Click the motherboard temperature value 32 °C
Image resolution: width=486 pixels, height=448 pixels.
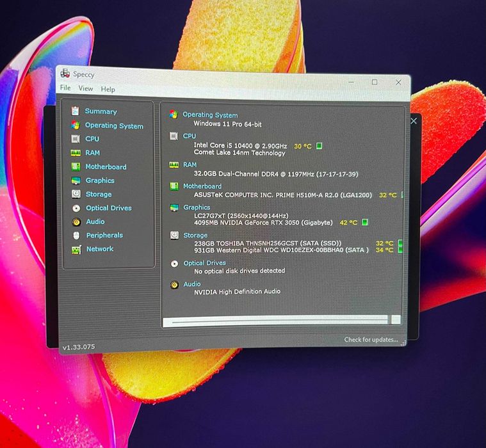tap(388, 195)
